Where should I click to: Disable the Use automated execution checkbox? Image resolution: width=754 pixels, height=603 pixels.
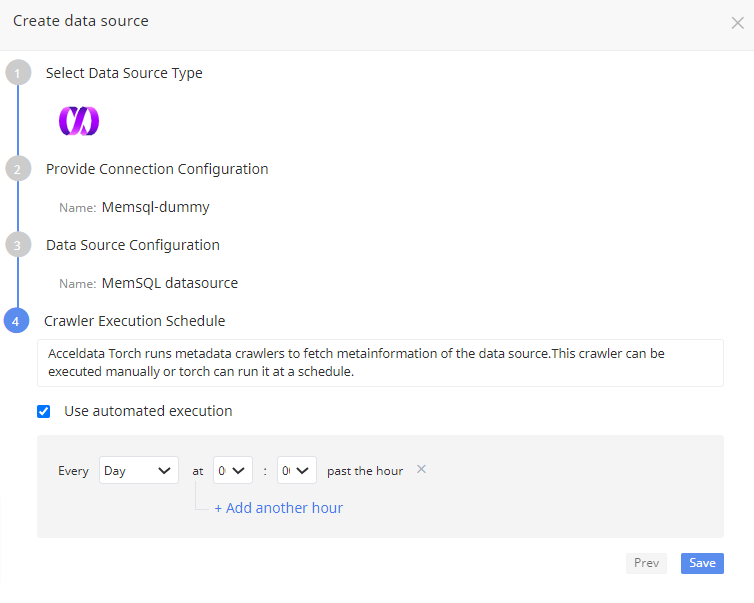(44, 411)
